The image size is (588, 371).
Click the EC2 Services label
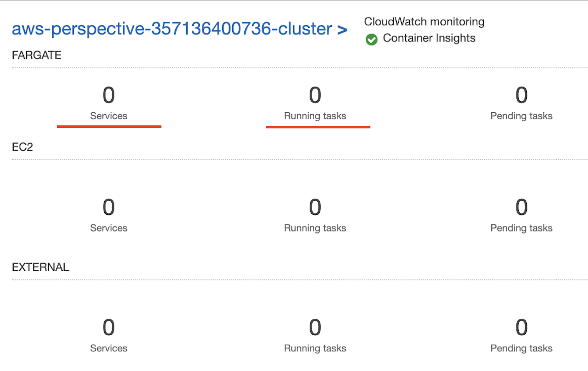(x=109, y=228)
